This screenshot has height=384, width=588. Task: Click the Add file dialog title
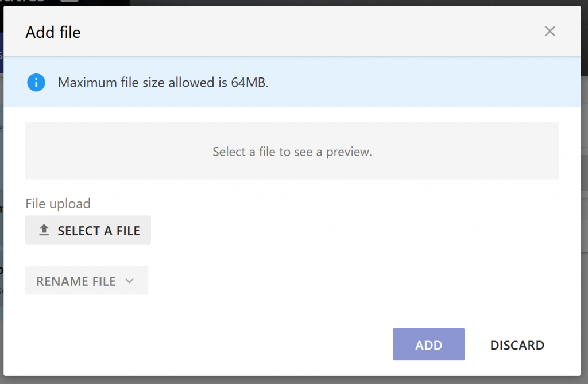pyautogui.click(x=52, y=33)
